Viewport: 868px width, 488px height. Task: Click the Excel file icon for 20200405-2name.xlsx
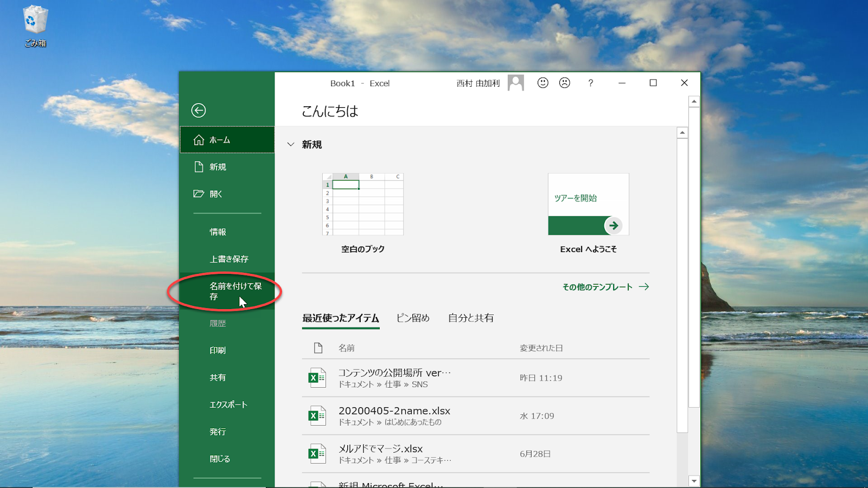pos(317,416)
